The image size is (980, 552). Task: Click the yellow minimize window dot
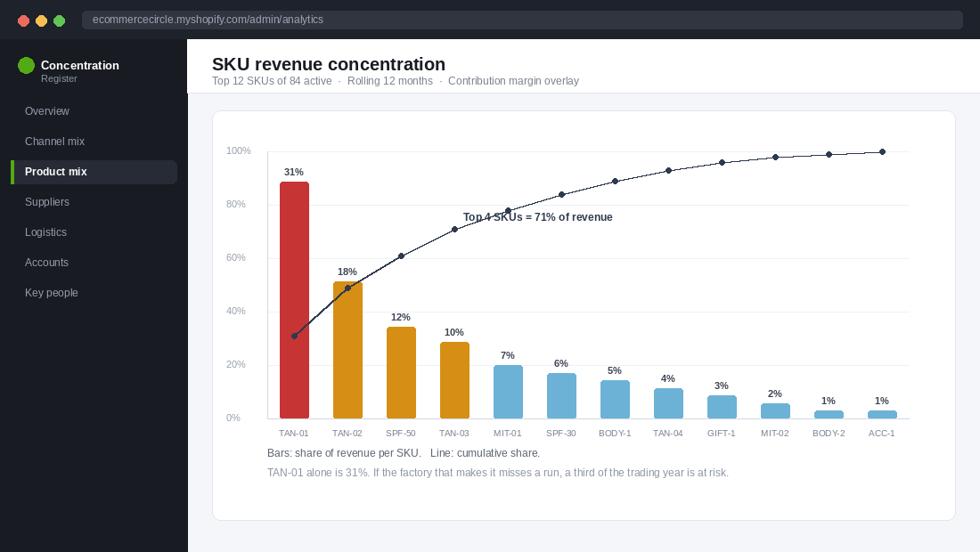pos(41,20)
